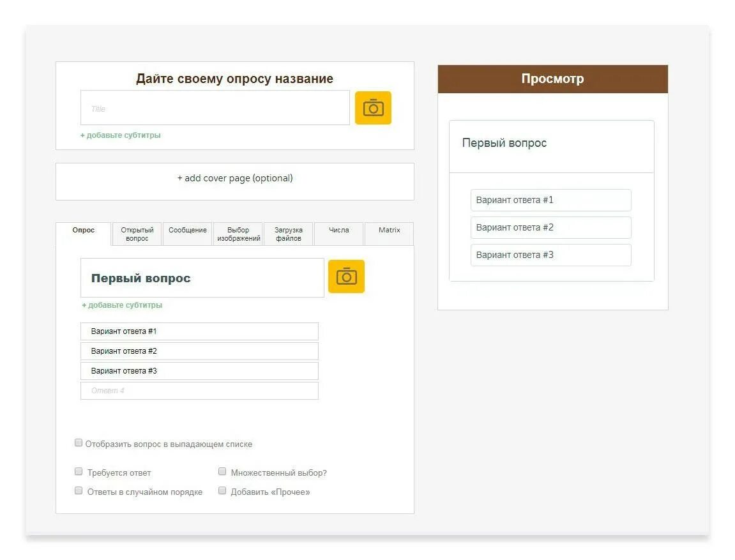
Task: Choose "Вариант ответа #2" in the preview panel
Action: [x=551, y=227]
